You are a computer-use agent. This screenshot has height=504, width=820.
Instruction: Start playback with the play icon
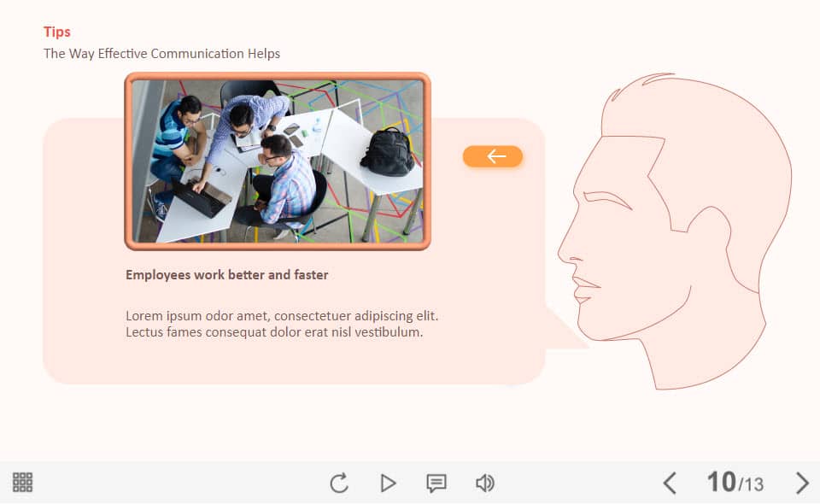388,483
